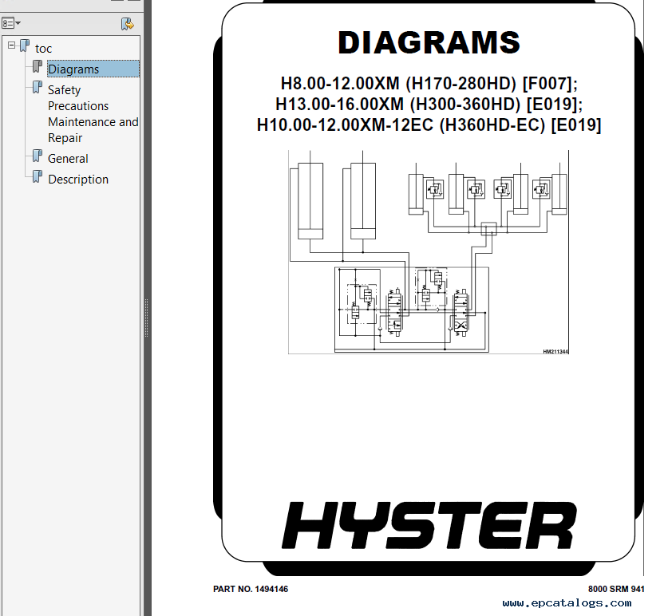Viewport: 672px width, 616px height.
Task: Click the Description bookmark icon
Action: 38,176
